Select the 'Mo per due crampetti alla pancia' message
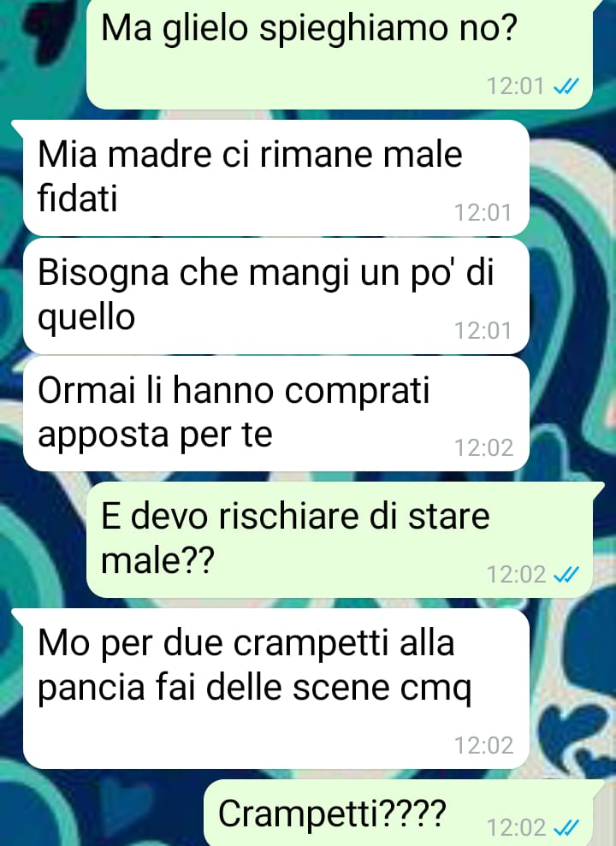Viewport: 616px width, 846px height. (275, 689)
